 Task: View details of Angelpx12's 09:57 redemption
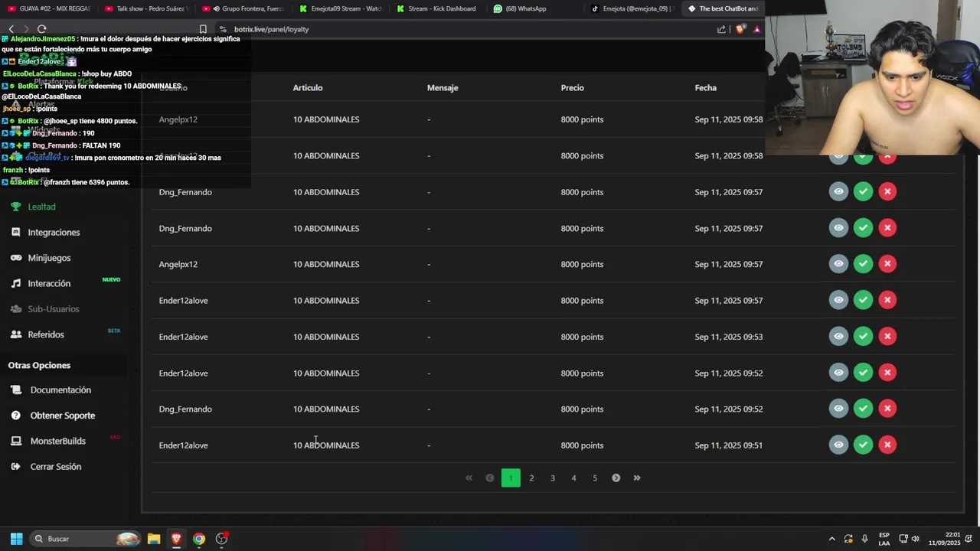pos(838,264)
